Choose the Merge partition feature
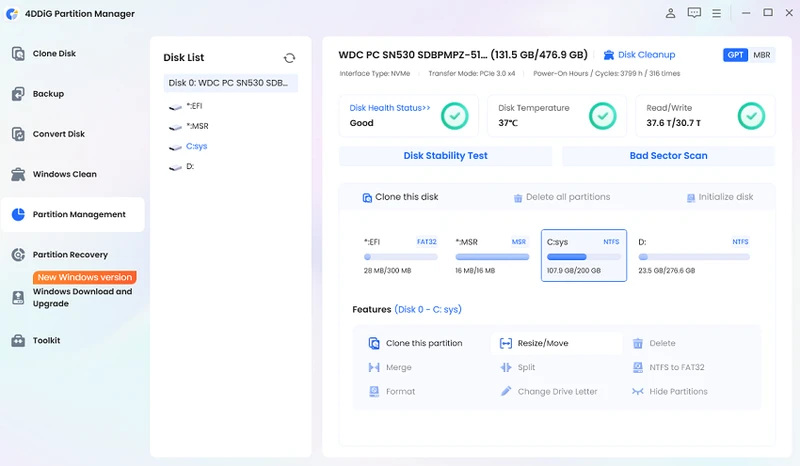Image resolution: width=800 pixels, height=466 pixels. point(390,367)
